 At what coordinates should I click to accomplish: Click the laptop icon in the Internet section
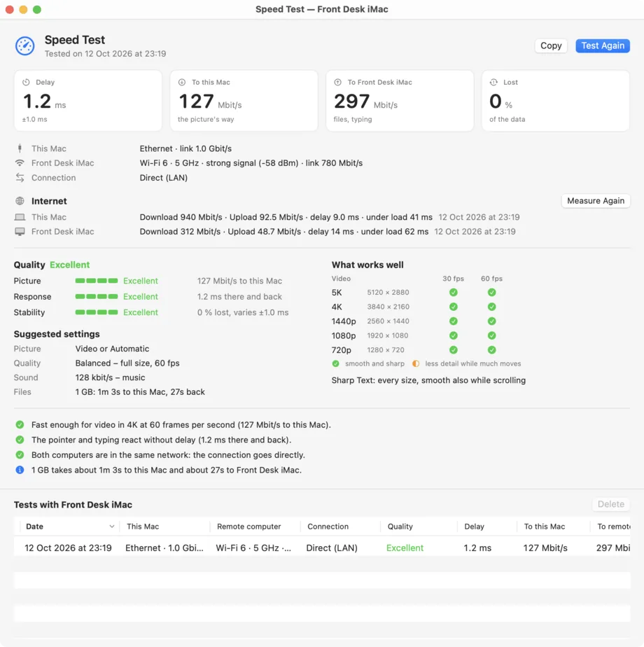(20, 217)
